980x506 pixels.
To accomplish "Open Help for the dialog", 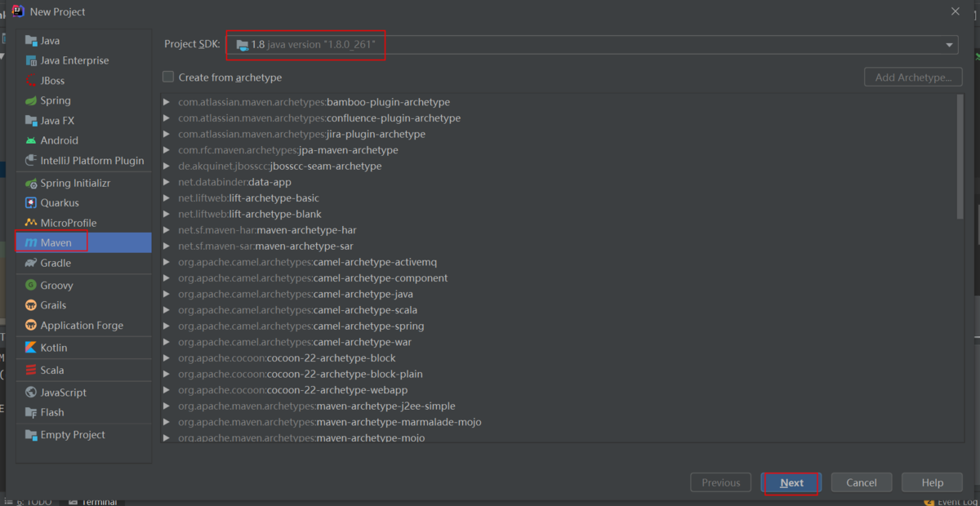I will [933, 482].
